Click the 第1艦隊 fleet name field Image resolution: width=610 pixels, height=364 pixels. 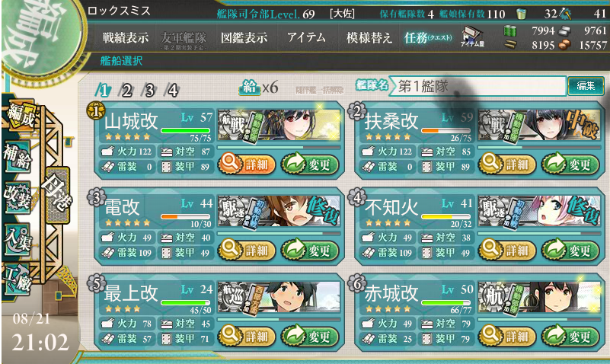click(x=477, y=86)
